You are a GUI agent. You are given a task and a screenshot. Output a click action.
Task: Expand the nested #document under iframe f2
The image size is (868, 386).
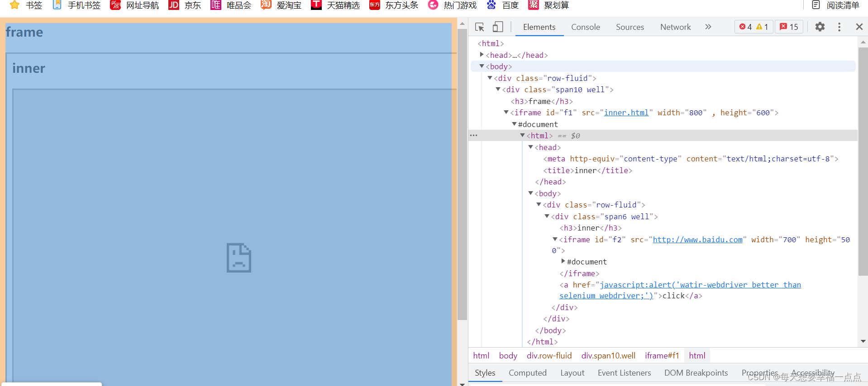[563, 261]
